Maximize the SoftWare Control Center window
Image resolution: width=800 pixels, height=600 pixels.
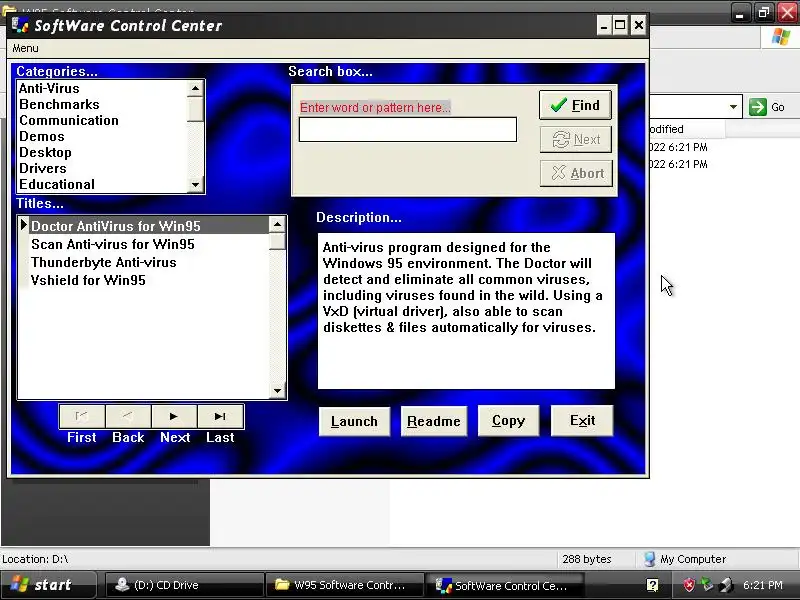pyautogui.click(x=620, y=25)
